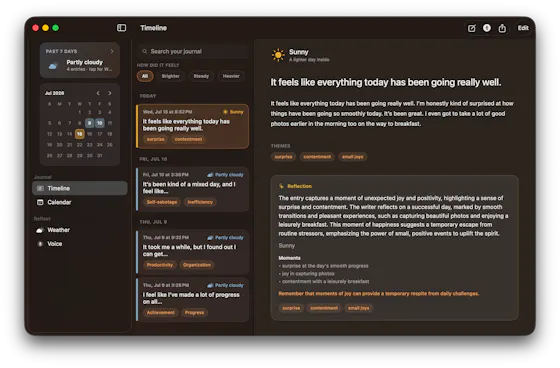Viewport: 560px width, 368px height.
Task: Click the Calendar icon in sidebar
Action: click(40, 203)
